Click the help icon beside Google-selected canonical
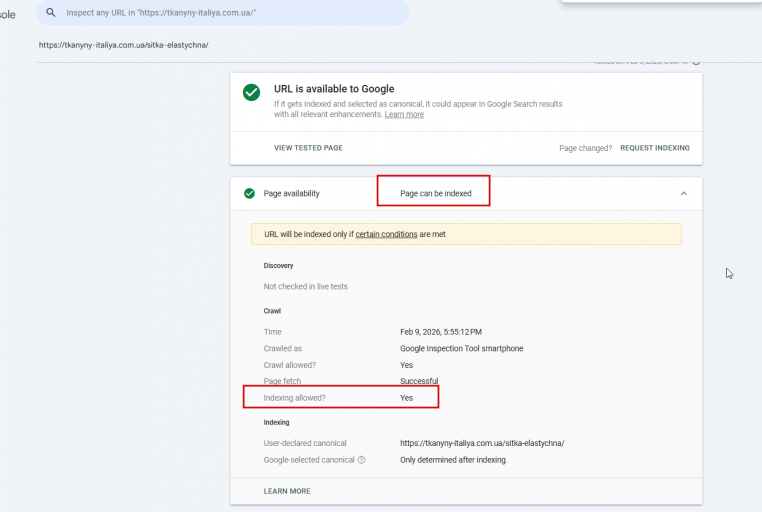The height and width of the screenshot is (512, 762). point(361,460)
